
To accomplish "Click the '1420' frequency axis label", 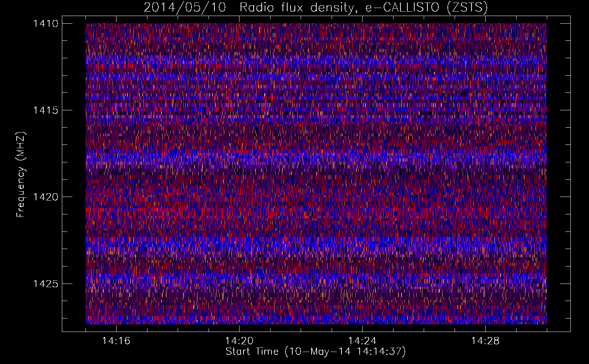I will tap(46, 197).
